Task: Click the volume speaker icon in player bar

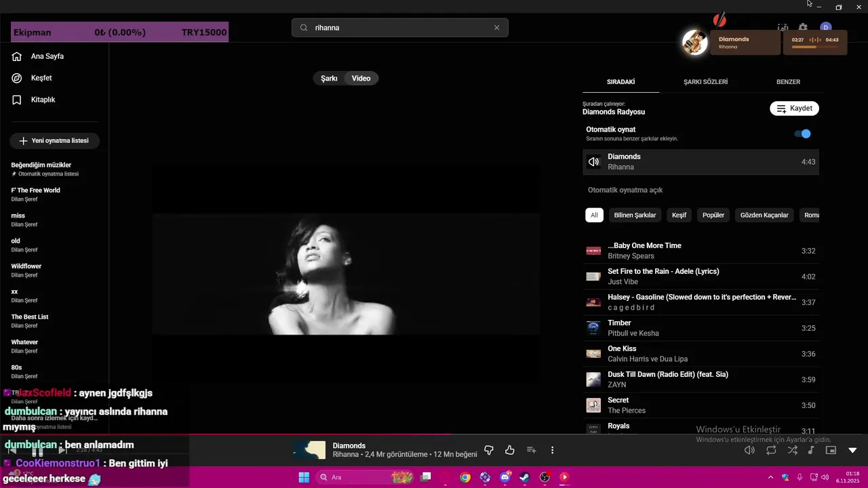Action: [x=749, y=450]
